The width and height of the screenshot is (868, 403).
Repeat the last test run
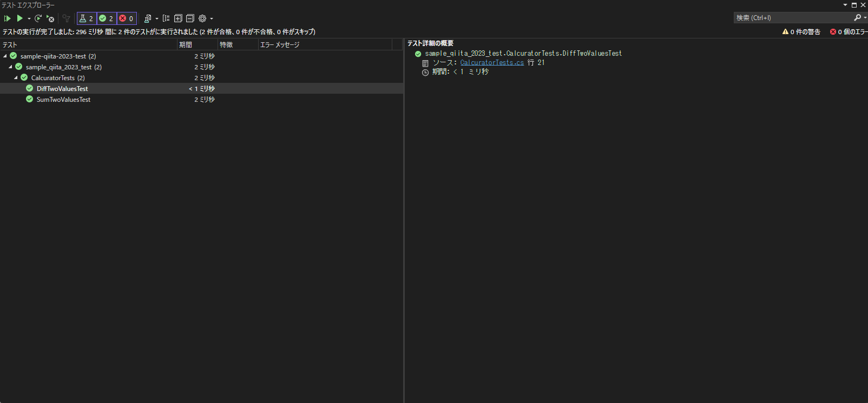(38, 18)
